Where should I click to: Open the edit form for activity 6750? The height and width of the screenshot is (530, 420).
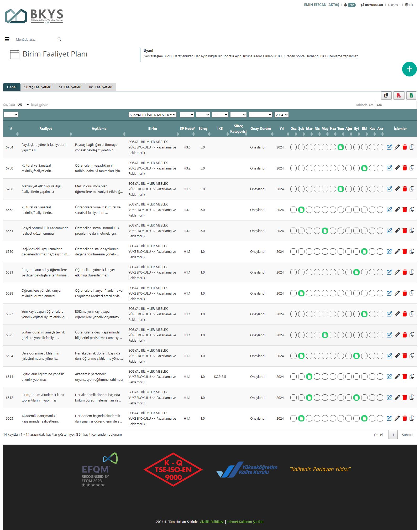pos(389,168)
